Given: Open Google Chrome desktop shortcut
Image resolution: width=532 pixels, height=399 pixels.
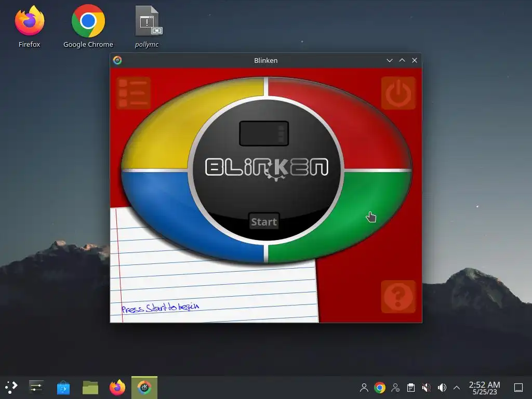Looking at the screenshot, I should [x=88, y=26].
